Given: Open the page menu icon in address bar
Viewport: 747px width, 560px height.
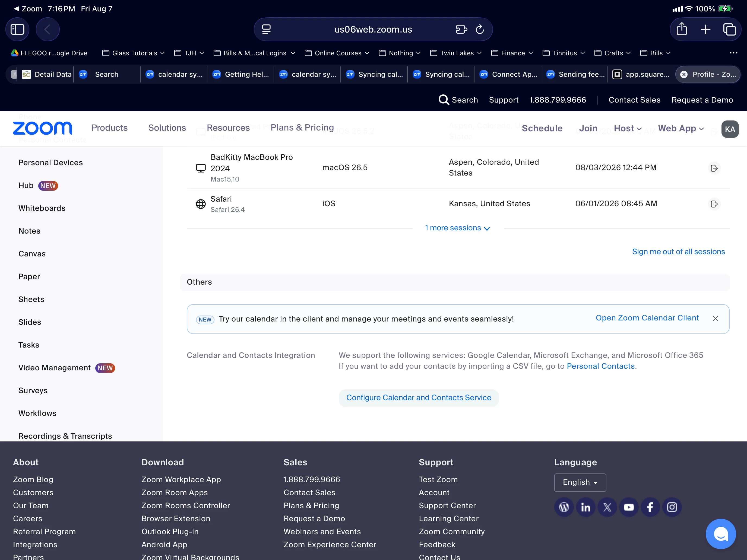Looking at the screenshot, I should click(x=267, y=29).
